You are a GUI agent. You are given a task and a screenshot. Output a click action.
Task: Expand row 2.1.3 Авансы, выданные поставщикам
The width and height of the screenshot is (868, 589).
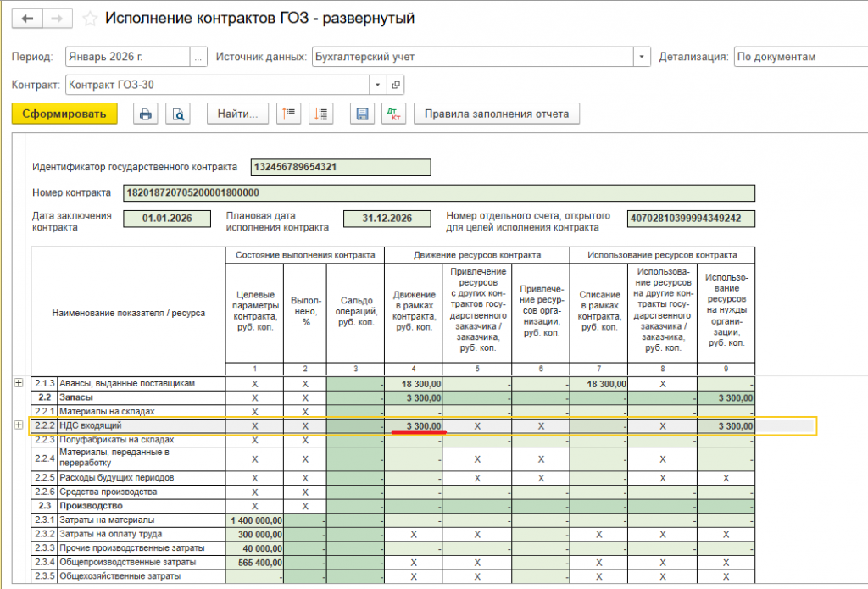[19, 383]
